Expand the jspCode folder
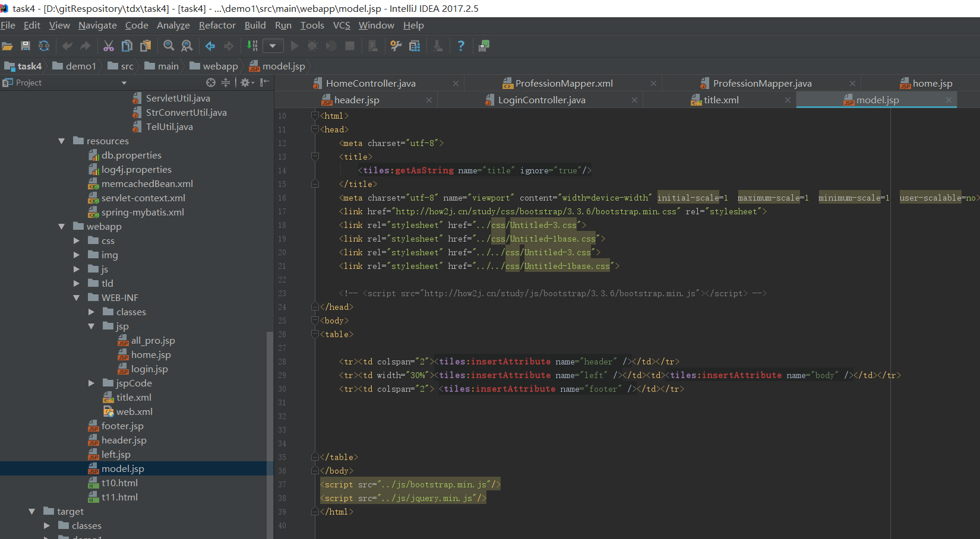Image resolution: width=980 pixels, height=539 pixels. (91, 383)
